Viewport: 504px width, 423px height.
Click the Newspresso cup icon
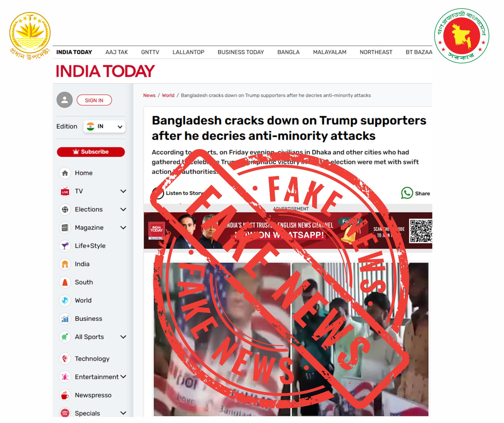(x=65, y=395)
